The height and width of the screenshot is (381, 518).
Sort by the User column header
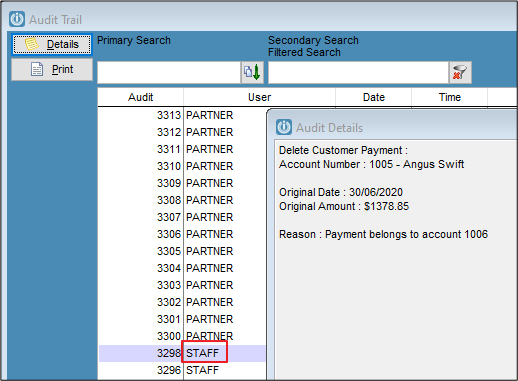259,97
